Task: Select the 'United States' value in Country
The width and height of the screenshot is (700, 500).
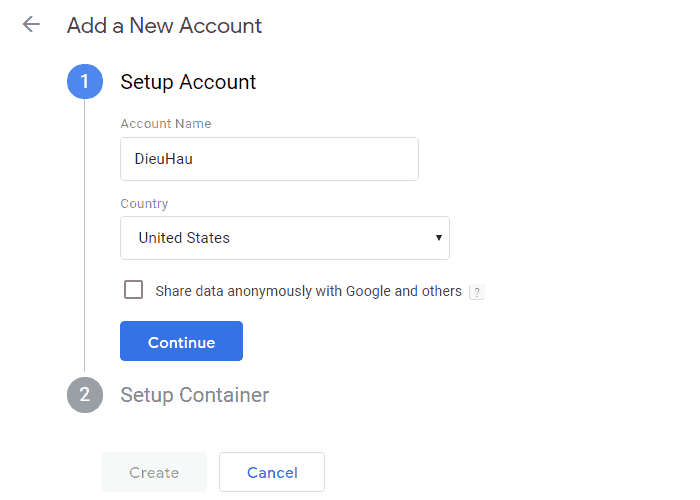Action: (184, 238)
